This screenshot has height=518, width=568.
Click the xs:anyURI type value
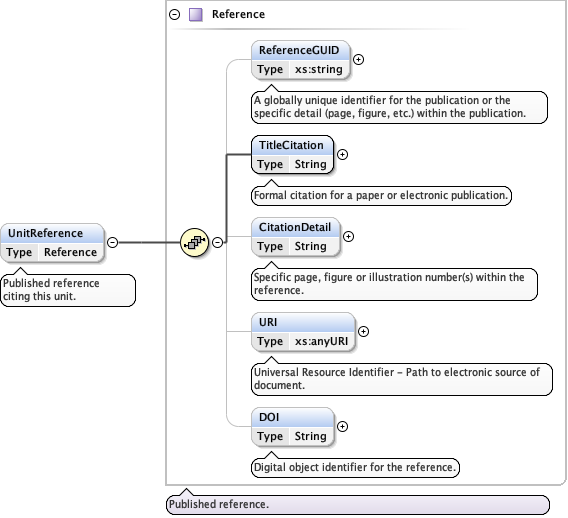tap(321, 341)
